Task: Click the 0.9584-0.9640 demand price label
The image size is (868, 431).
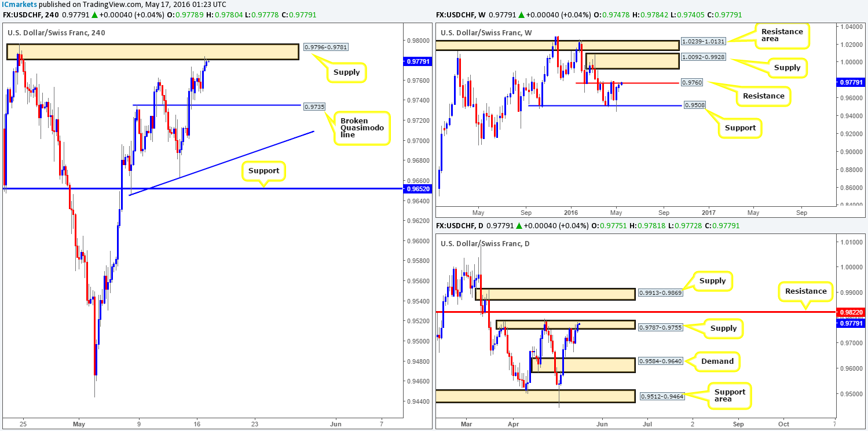Action: coord(660,361)
